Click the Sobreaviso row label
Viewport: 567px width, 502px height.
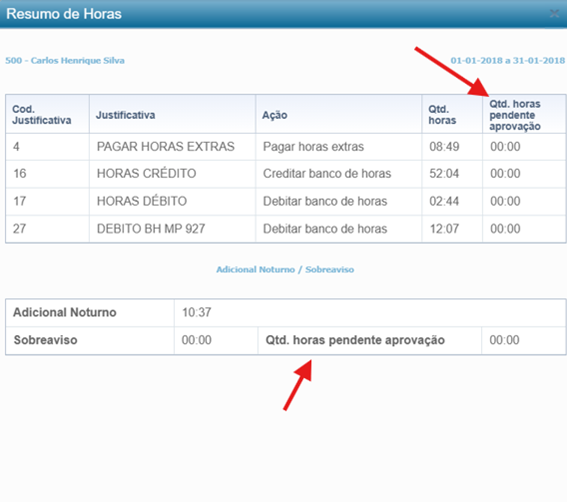tap(45, 340)
